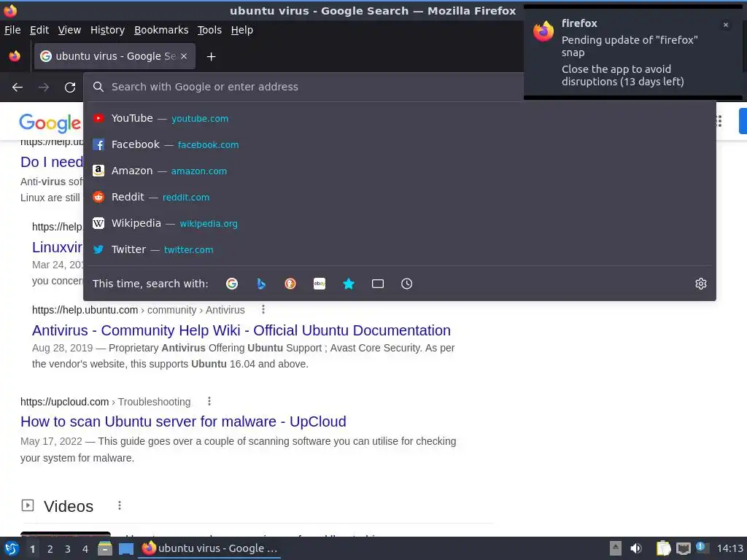
Task: Go back to the previous page
Action: [x=18, y=87]
